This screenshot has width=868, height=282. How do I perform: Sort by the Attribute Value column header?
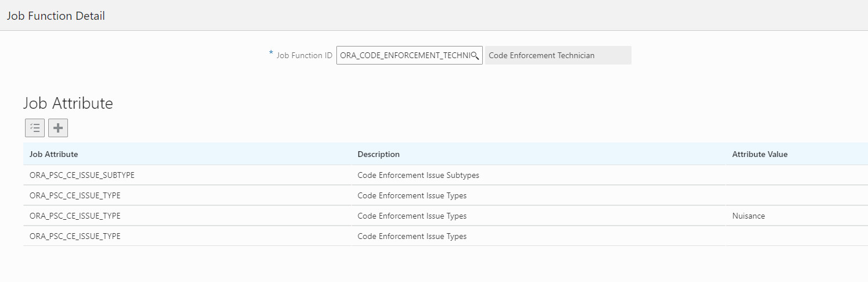tap(760, 154)
